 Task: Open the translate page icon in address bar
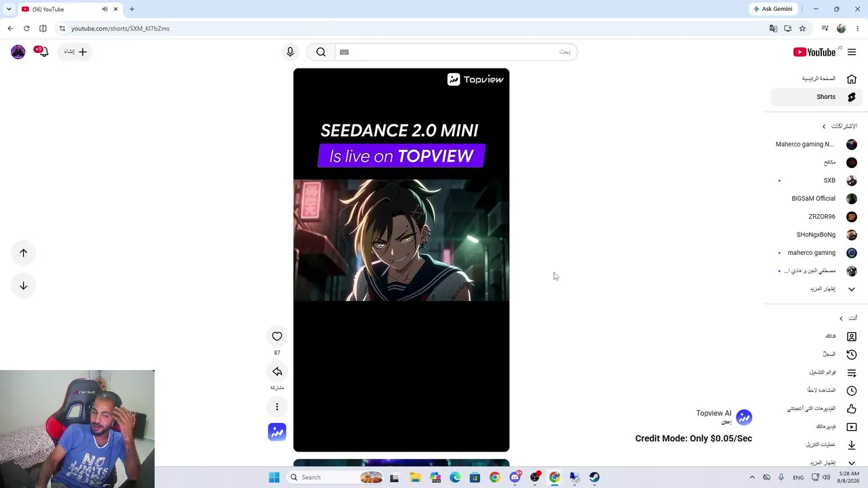pos(773,28)
